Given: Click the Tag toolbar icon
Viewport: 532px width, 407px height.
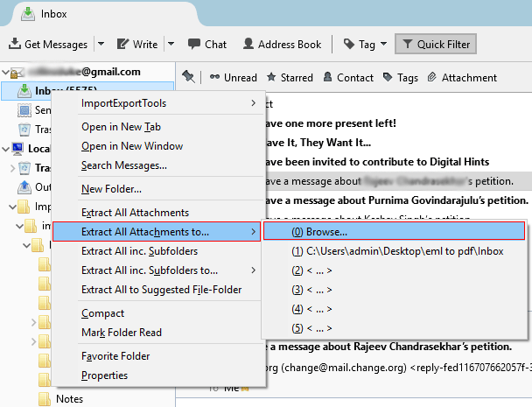Looking at the screenshot, I should click(349, 45).
